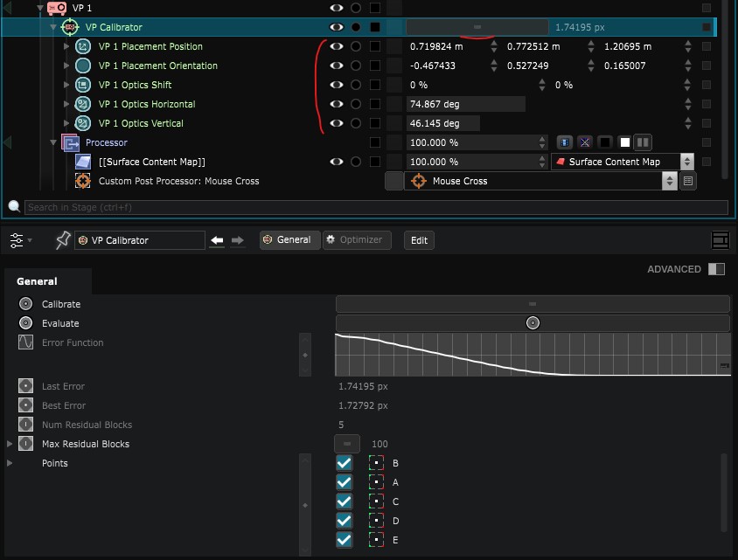
Task: Click the Edit button
Action: tap(419, 241)
